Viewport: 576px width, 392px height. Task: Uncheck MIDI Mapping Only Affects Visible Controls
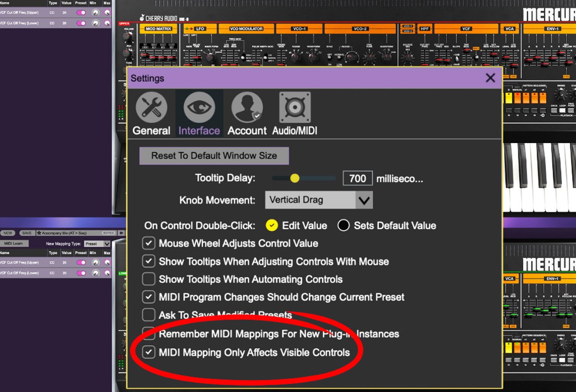(x=149, y=353)
